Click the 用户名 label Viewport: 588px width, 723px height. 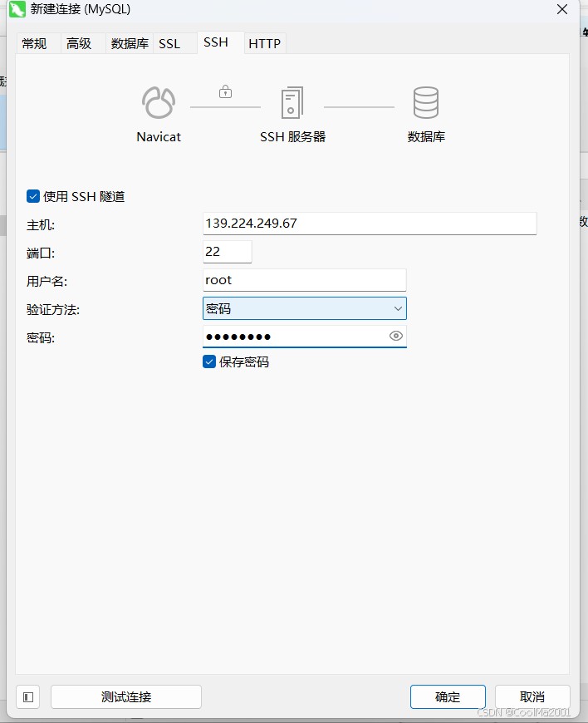click(47, 281)
